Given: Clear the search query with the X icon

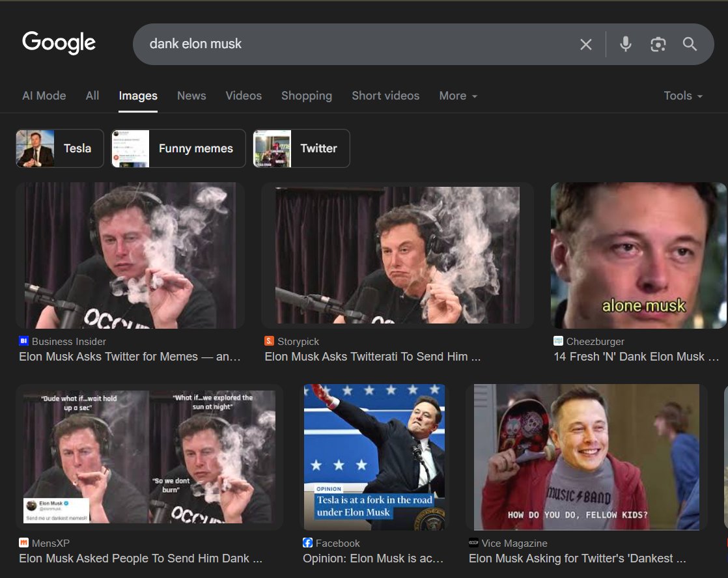Looking at the screenshot, I should pyautogui.click(x=585, y=44).
